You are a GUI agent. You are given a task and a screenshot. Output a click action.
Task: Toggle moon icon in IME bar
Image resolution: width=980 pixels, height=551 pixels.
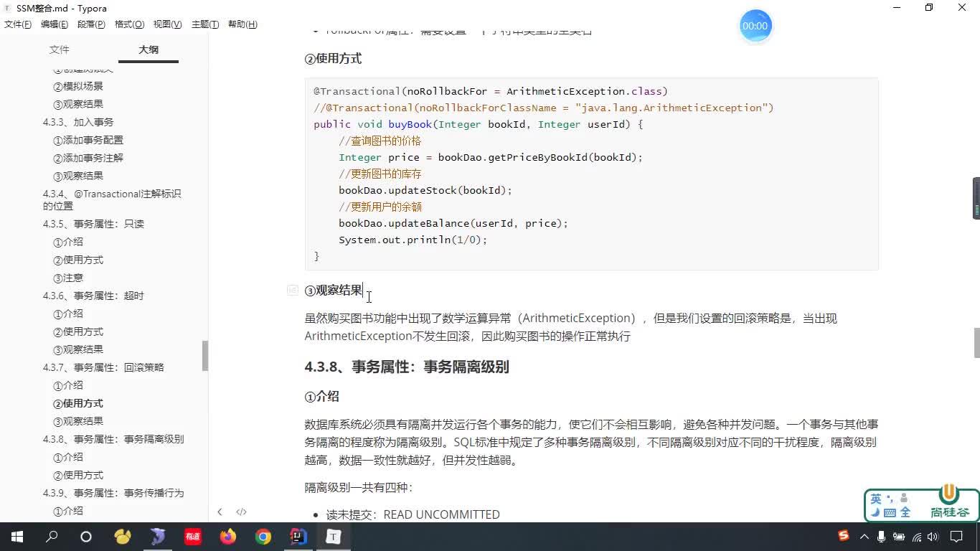pos(875,512)
